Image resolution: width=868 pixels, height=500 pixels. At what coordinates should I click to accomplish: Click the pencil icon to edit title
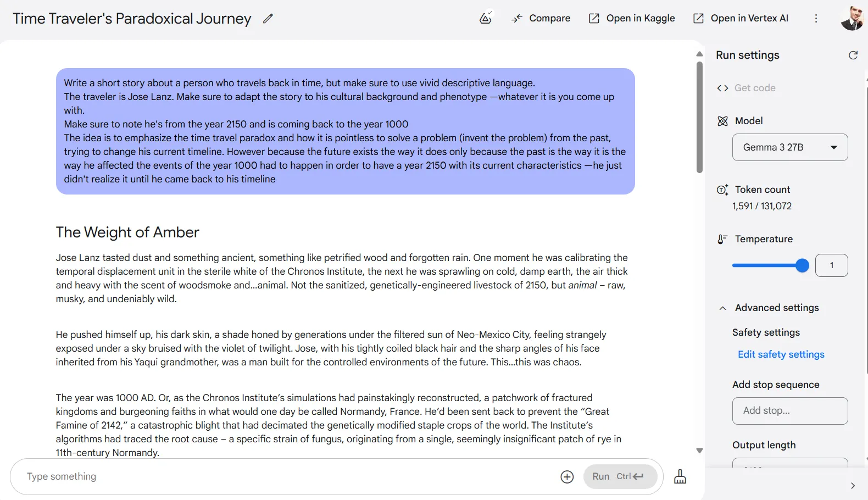coord(268,19)
